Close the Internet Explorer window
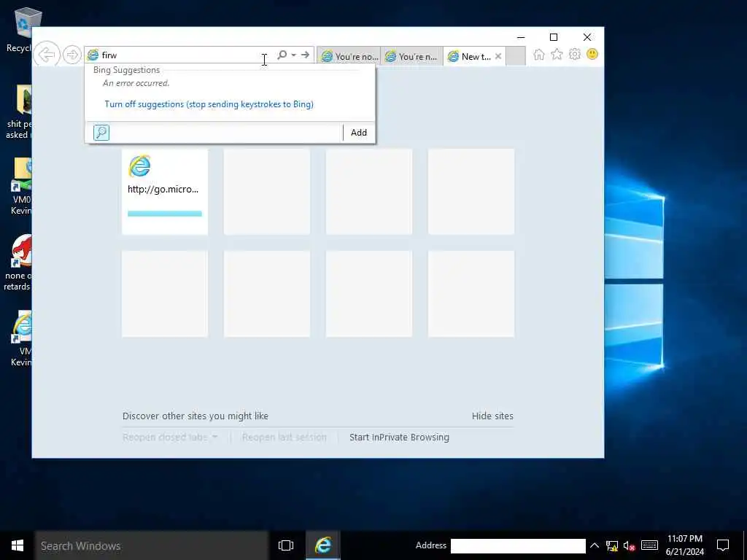The width and height of the screenshot is (747, 560). [587, 37]
